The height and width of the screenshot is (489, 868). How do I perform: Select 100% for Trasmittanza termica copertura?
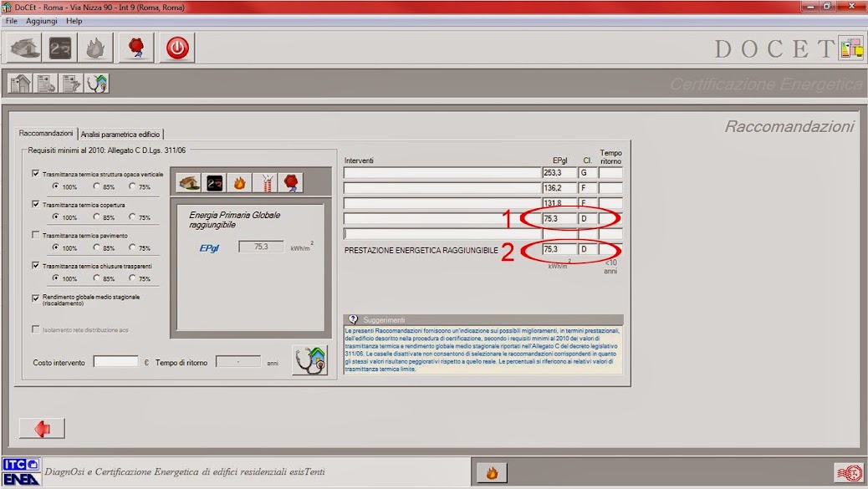pos(55,216)
